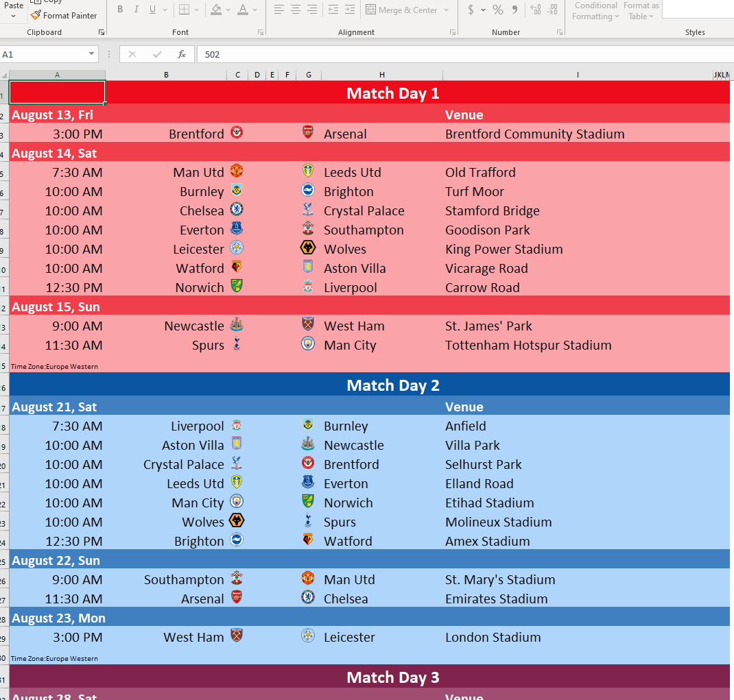Click into the Name Box showing A1
Image resolution: width=734 pixels, height=700 pixels.
click(43, 54)
